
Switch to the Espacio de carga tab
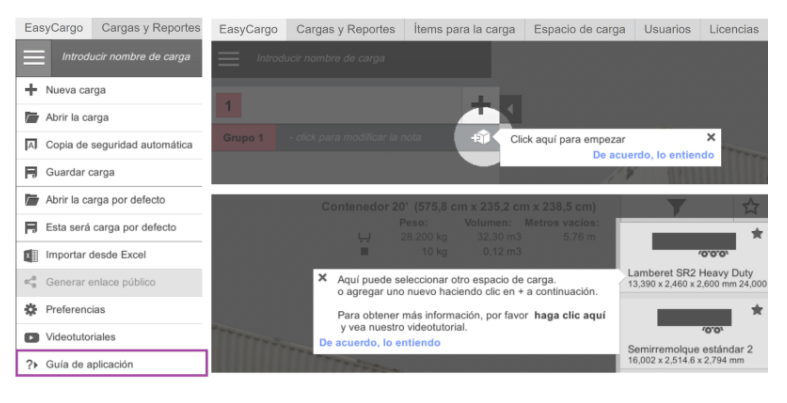(580, 29)
